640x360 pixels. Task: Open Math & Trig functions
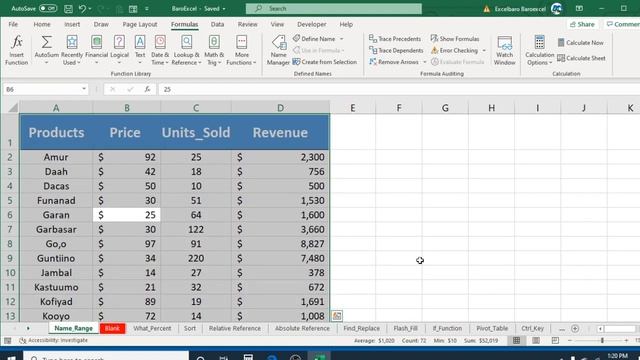[x=214, y=50]
